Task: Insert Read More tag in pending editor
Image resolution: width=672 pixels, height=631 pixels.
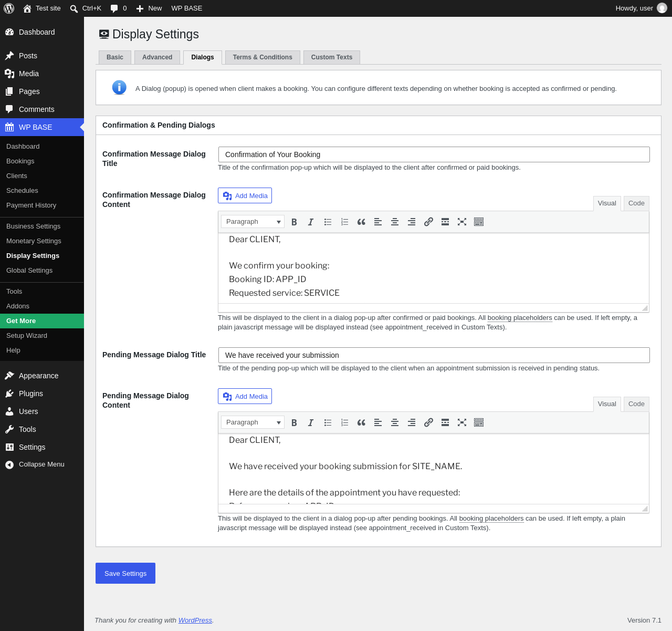Action: pyautogui.click(x=445, y=422)
